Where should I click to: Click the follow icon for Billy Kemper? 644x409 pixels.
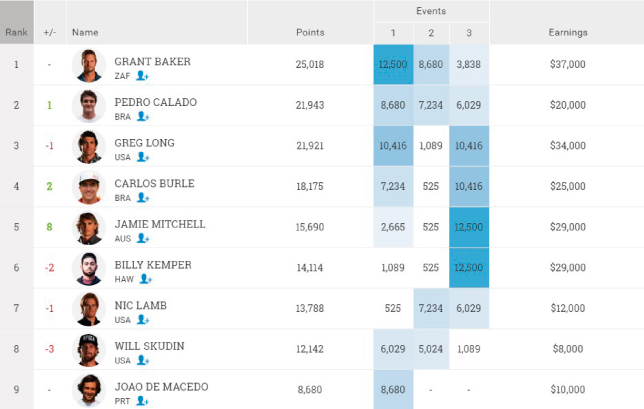pyautogui.click(x=146, y=279)
